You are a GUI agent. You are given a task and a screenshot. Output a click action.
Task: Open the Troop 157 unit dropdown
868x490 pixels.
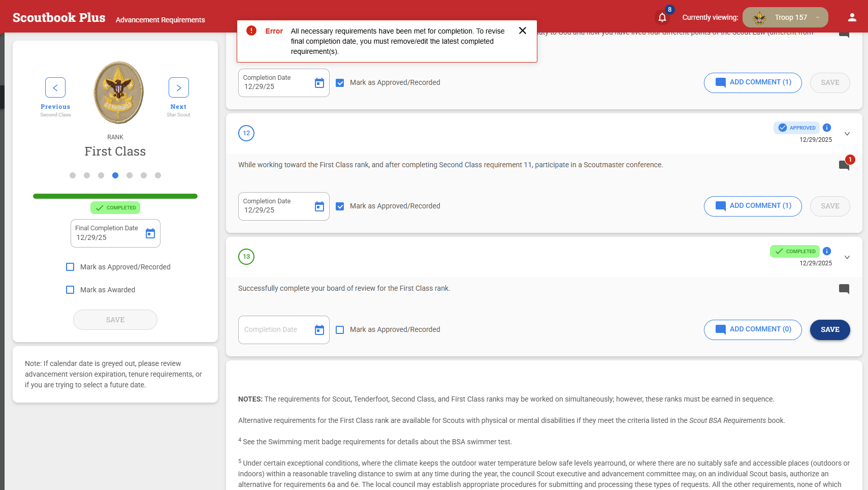point(785,17)
